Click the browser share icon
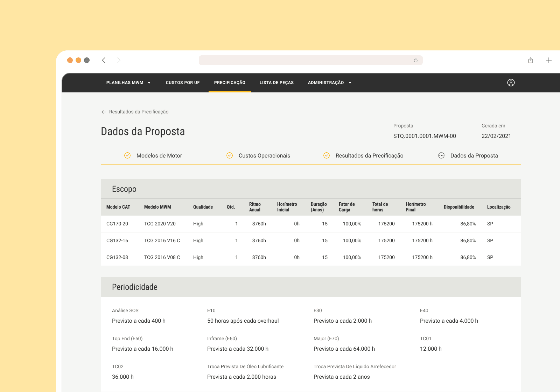560x392 pixels. [531, 60]
